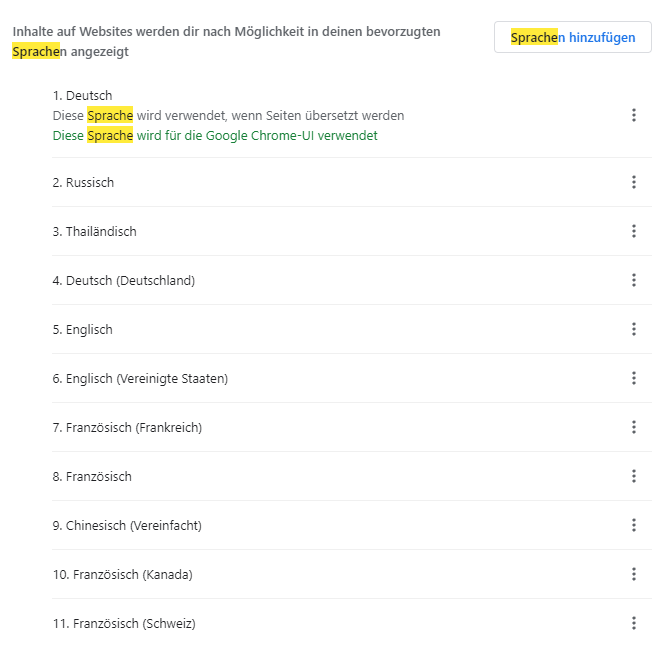Open three-dot menu for Russisch
The height and width of the screenshot is (646, 660).
pos(633,182)
